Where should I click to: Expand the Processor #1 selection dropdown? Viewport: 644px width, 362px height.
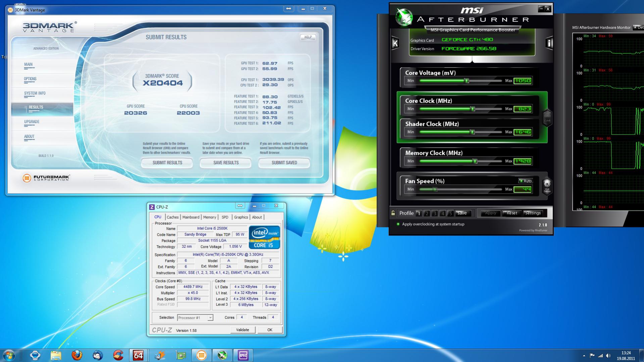pos(210,318)
